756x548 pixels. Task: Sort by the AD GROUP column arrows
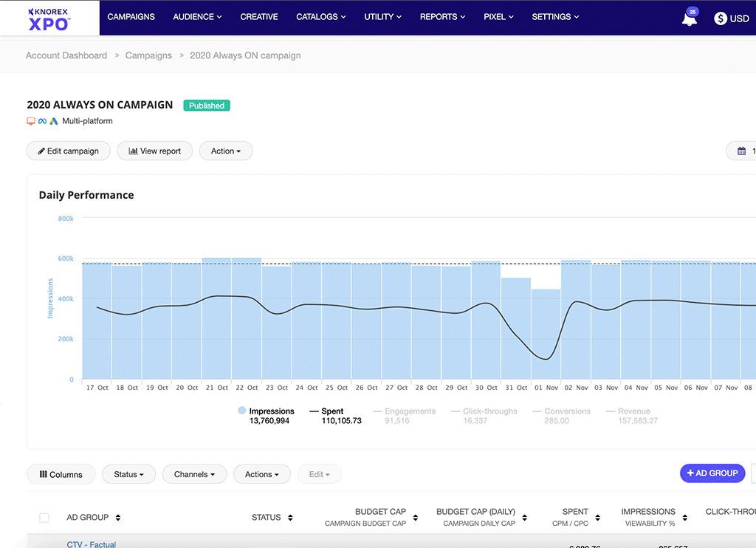[118, 518]
